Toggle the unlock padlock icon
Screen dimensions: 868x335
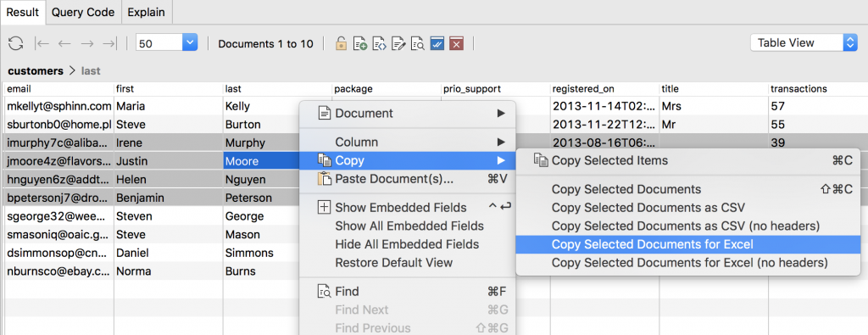point(342,43)
